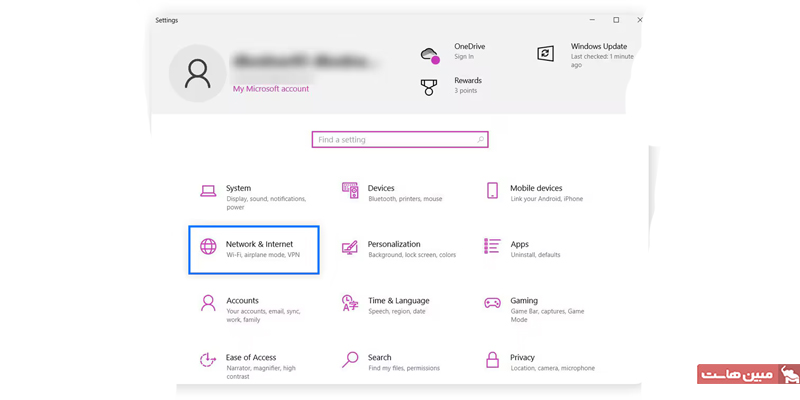Image resolution: width=800 pixels, height=400 pixels.
Task: Click the Rewards '3 points' text
Action: click(466, 91)
